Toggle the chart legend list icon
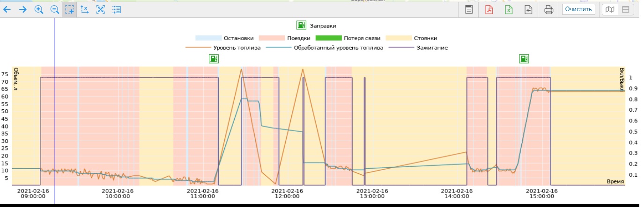Viewport: 644px width, 207px height. (116, 9)
